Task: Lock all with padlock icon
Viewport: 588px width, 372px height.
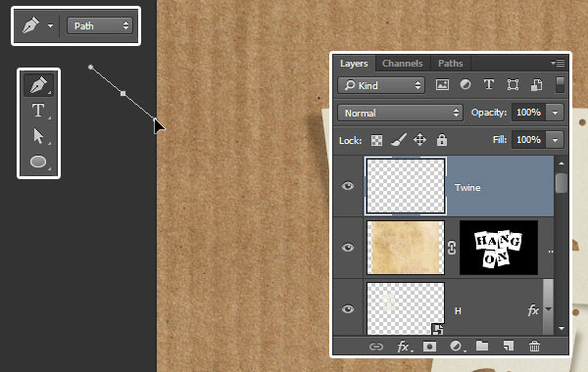Action: (x=442, y=140)
